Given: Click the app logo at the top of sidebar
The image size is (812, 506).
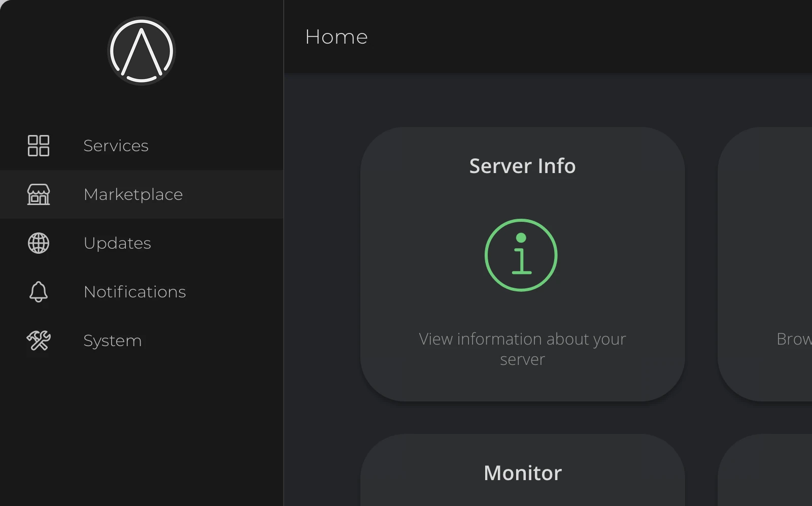Looking at the screenshot, I should [x=141, y=51].
